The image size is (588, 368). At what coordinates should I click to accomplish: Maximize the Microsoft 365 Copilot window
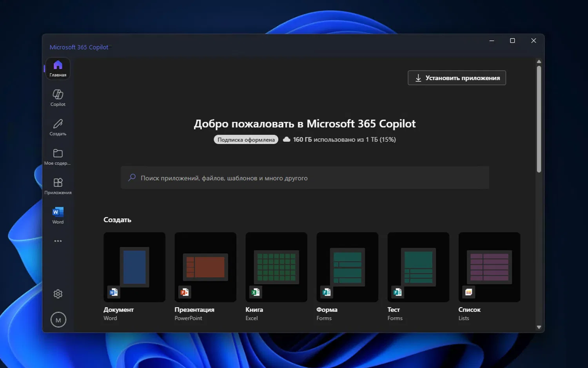[512, 41]
